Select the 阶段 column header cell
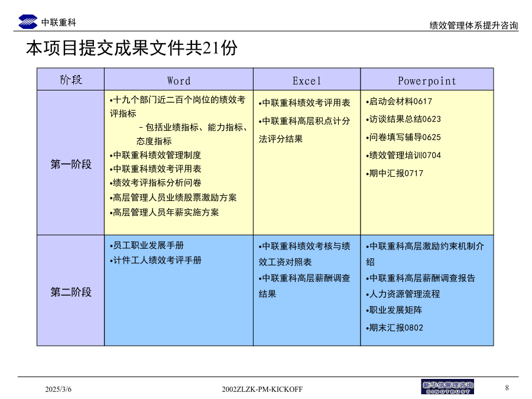The height and width of the screenshot is (399, 532). pyautogui.click(x=71, y=79)
